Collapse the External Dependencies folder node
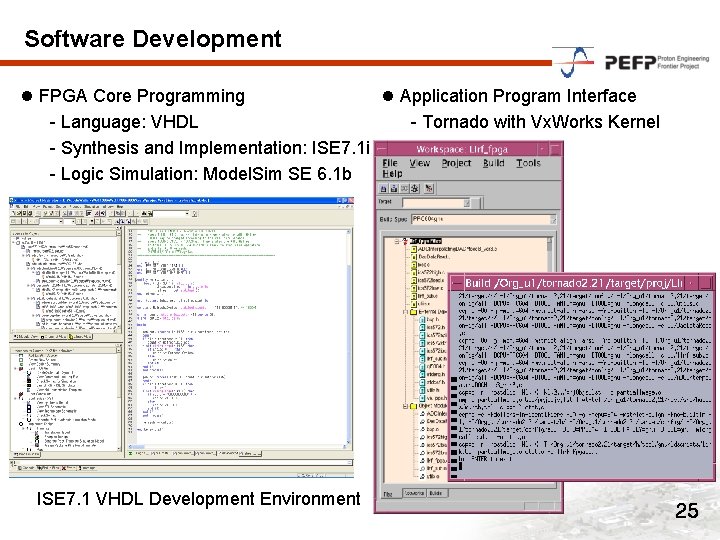The width and height of the screenshot is (720, 540). pyautogui.click(x=405, y=312)
